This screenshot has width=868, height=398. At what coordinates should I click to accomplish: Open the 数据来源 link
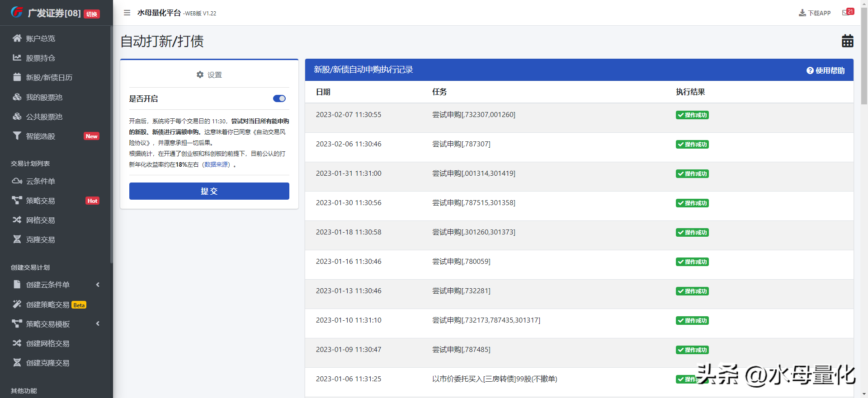point(216,164)
